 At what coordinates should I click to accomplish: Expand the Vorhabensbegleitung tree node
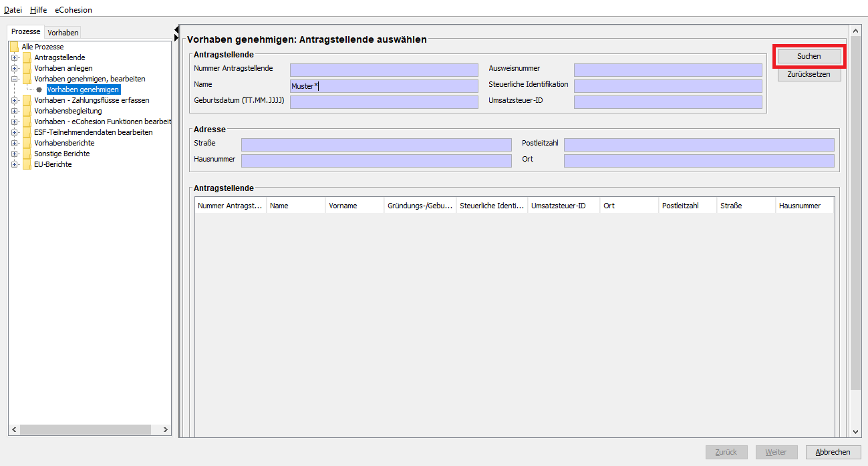point(15,111)
